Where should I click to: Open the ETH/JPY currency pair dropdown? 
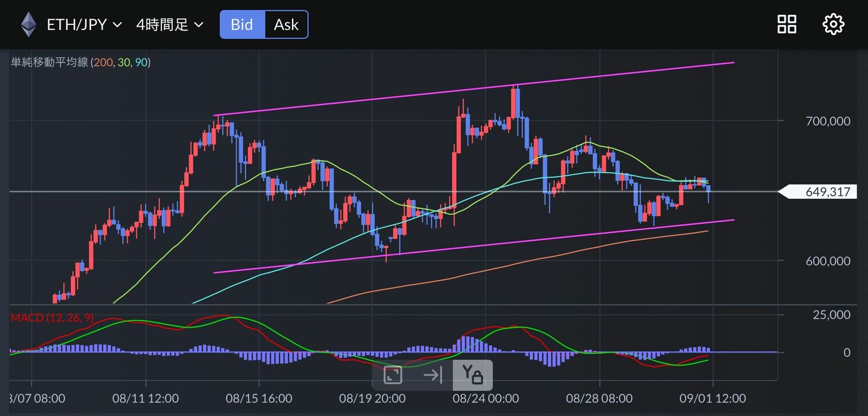tap(76, 24)
